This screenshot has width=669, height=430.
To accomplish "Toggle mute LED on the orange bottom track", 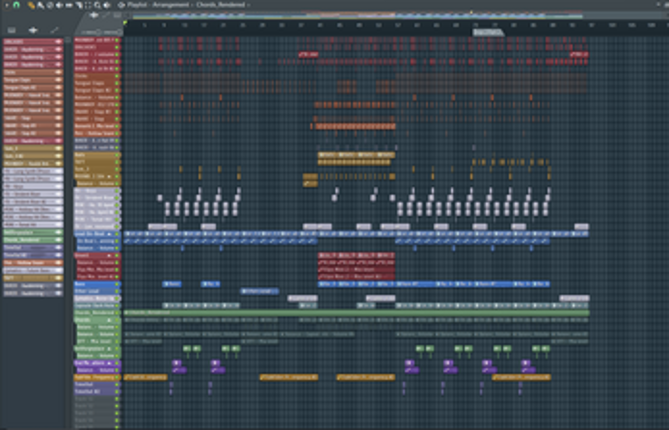I will 117,377.
